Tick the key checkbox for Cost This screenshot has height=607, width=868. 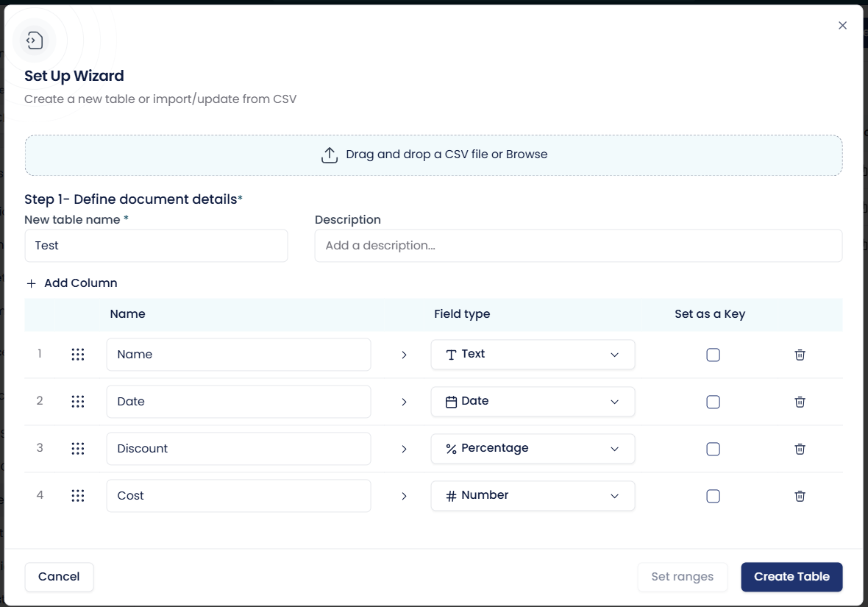point(713,496)
